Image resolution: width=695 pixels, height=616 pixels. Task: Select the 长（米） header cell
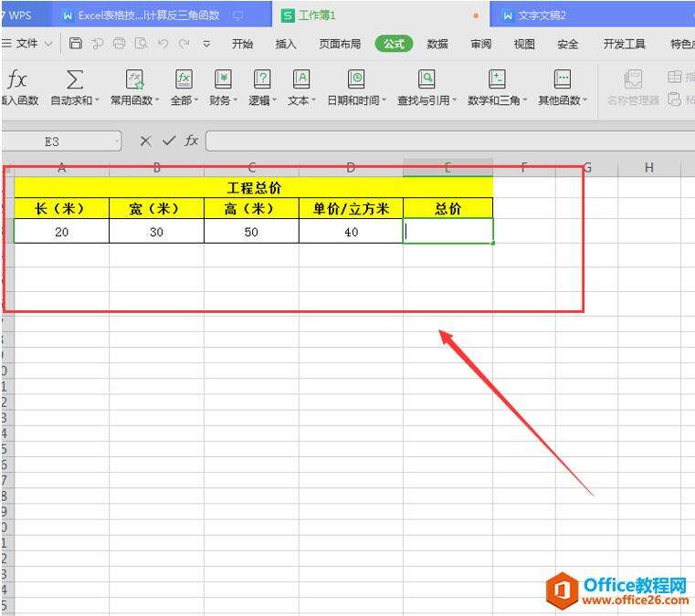pyautogui.click(x=61, y=208)
